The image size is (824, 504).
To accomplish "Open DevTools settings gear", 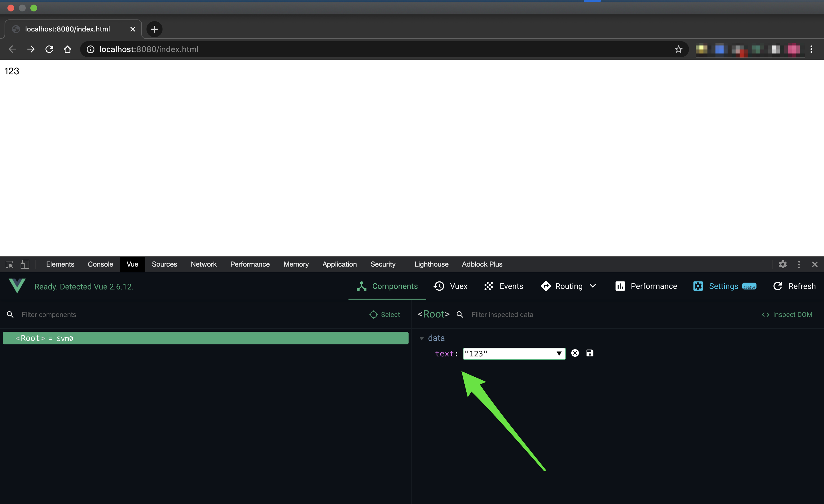I will click(783, 265).
